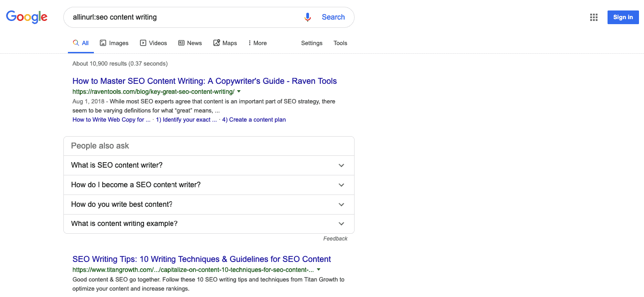This screenshot has height=297, width=644.
Task: Activate voice search via microphone icon
Action: (307, 16)
